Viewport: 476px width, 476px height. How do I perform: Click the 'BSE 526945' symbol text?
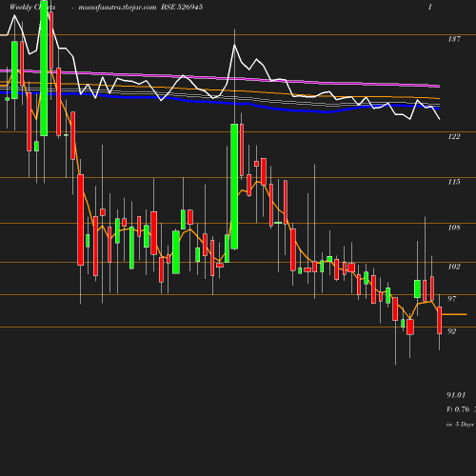coord(182,7)
